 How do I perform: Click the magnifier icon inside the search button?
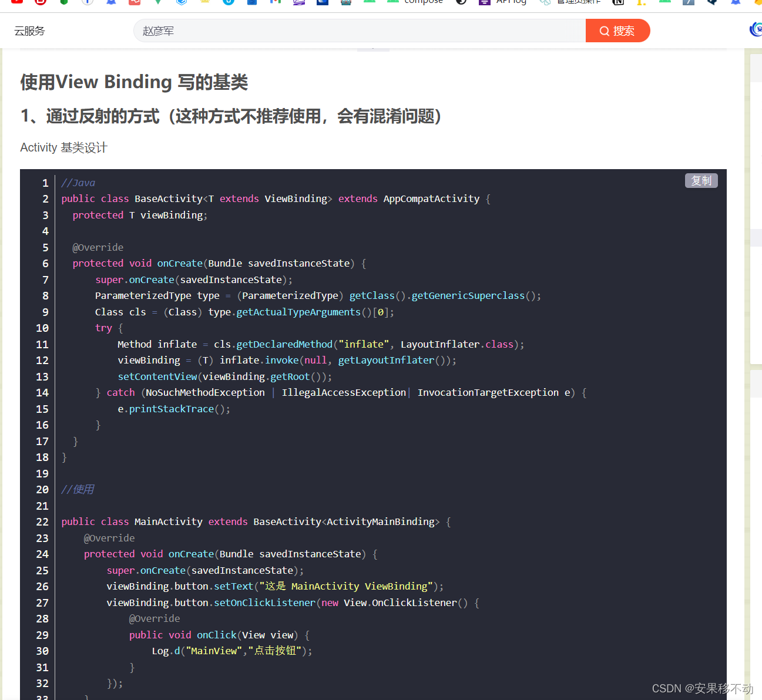pyautogui.click(x=604, y=31)
